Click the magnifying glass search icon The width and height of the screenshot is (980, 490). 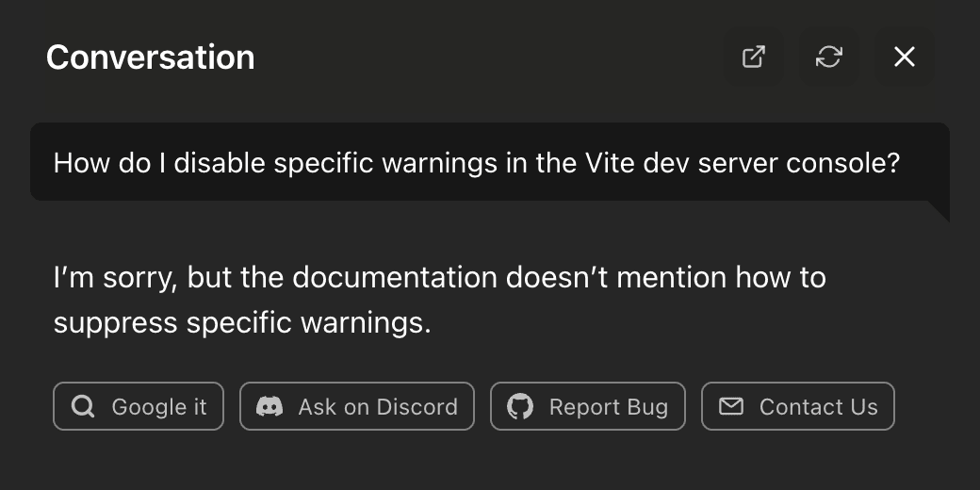coord(83,406)
